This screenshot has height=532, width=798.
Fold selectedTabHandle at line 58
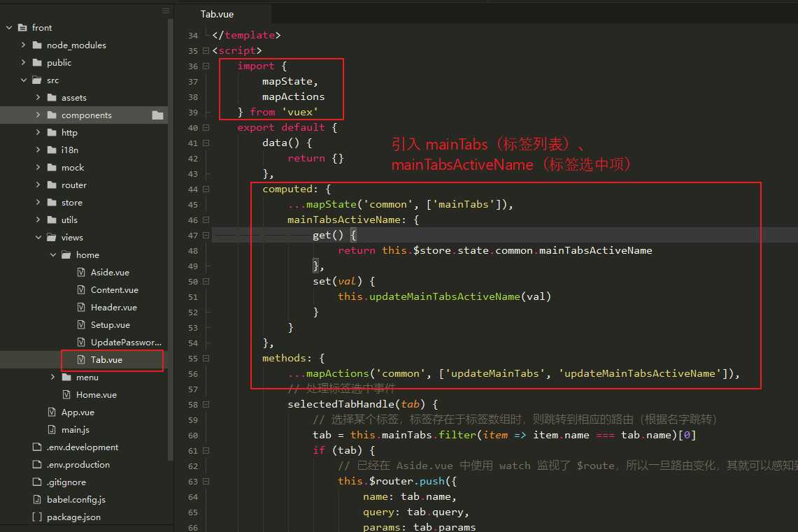[206, 404]
